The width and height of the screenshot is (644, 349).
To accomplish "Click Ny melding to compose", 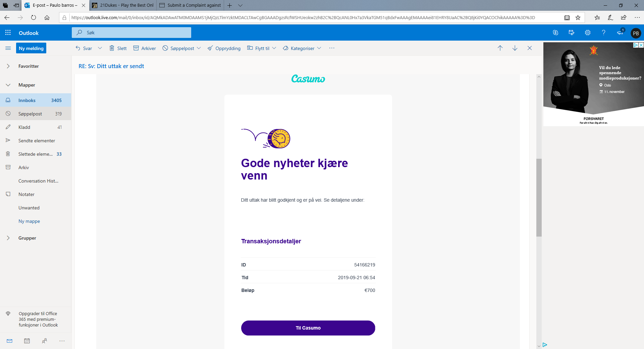I will 31,48.
